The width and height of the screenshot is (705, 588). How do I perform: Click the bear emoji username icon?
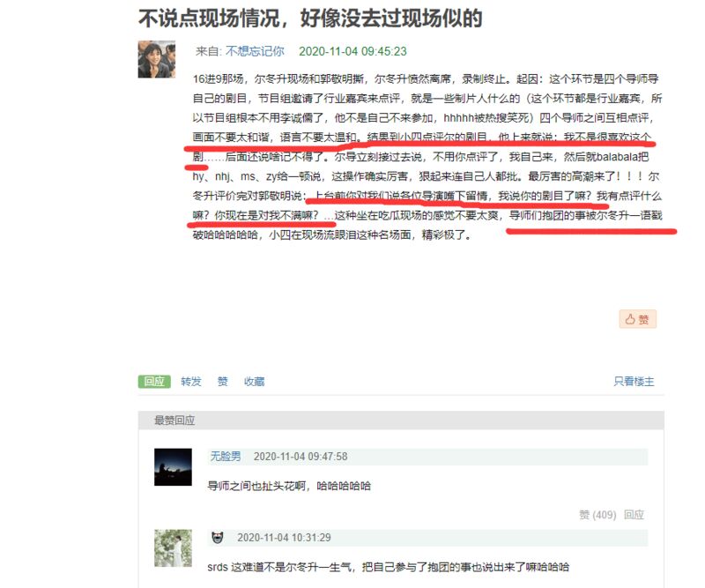click(217, 537)
